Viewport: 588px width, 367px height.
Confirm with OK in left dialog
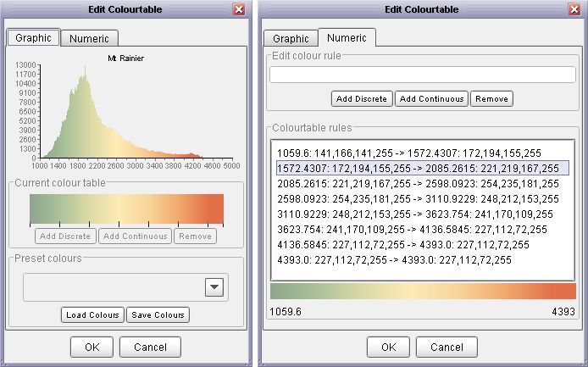[x=92, y=347]
